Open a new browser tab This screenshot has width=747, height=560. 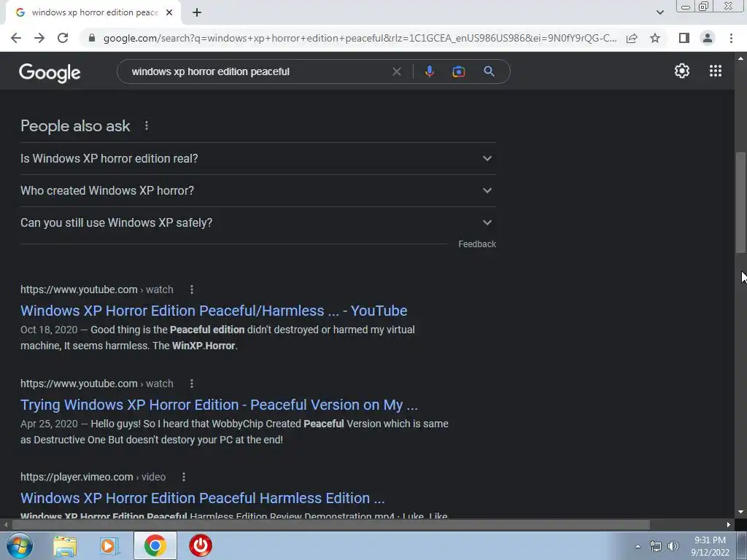coord(197,13)
